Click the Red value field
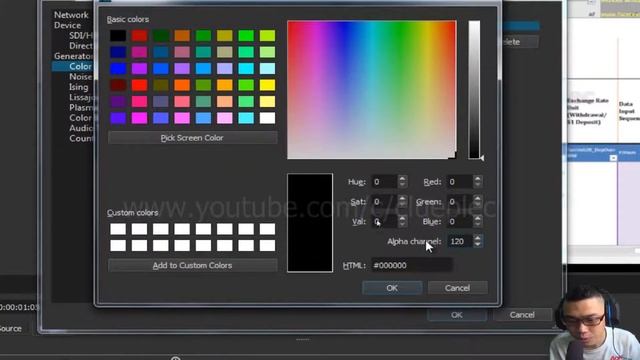 460,182
